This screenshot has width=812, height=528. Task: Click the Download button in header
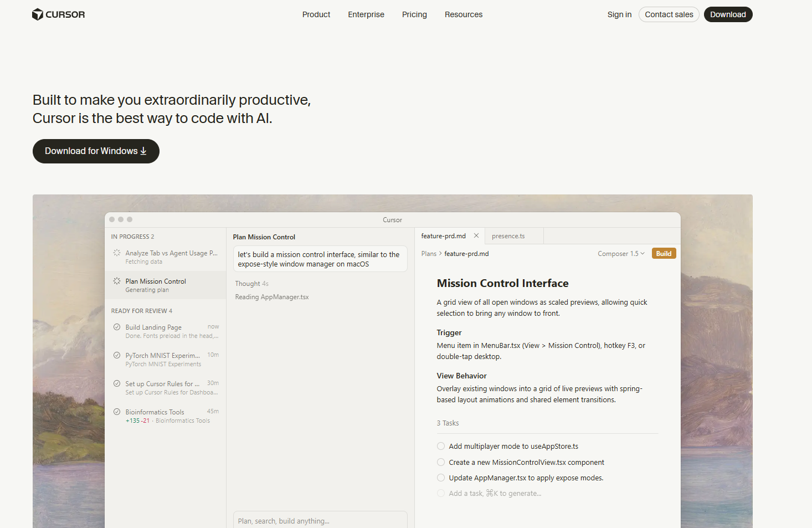point(728,14)
